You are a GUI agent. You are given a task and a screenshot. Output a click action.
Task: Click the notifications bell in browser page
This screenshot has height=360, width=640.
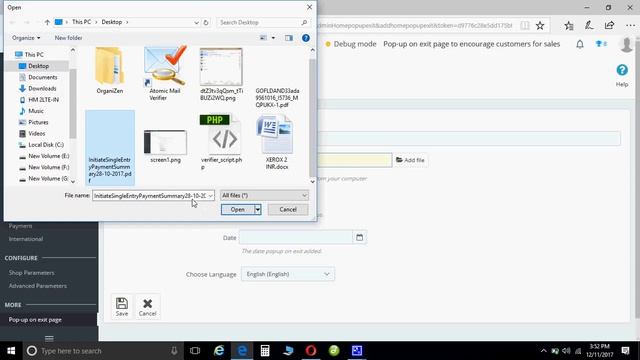click(580, 44)
